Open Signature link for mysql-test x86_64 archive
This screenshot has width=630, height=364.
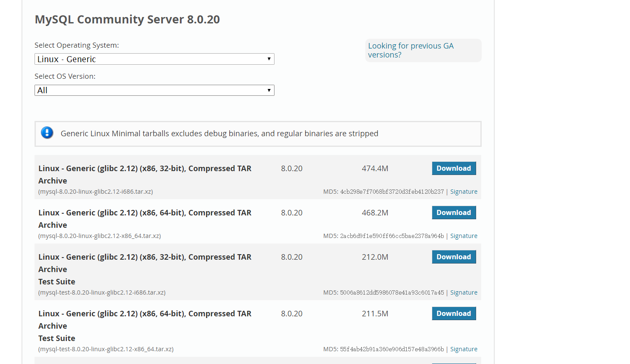464,349
